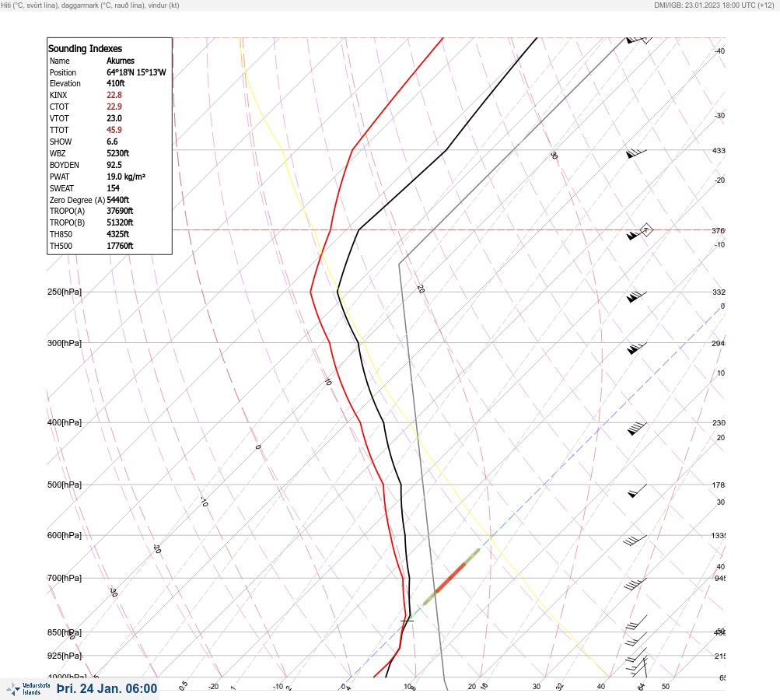Screen dimensions: 780x700
Task: Click the 400[hPa] pressure label
Action: (x=65, y=422)
